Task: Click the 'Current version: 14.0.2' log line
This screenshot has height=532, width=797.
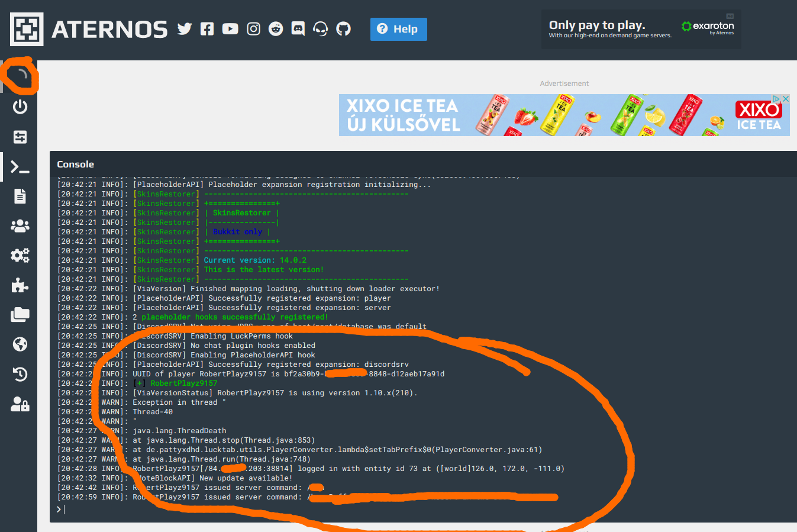Action: 182,260
